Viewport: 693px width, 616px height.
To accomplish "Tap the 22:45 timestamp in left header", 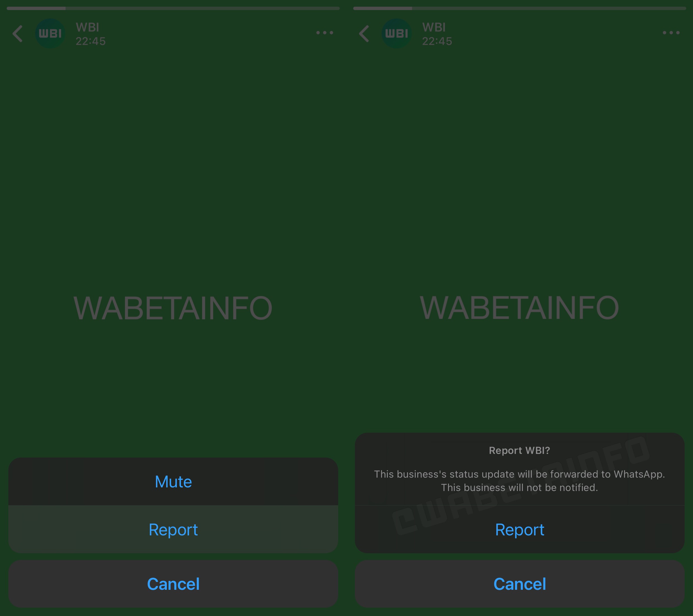I will point(90,41).
